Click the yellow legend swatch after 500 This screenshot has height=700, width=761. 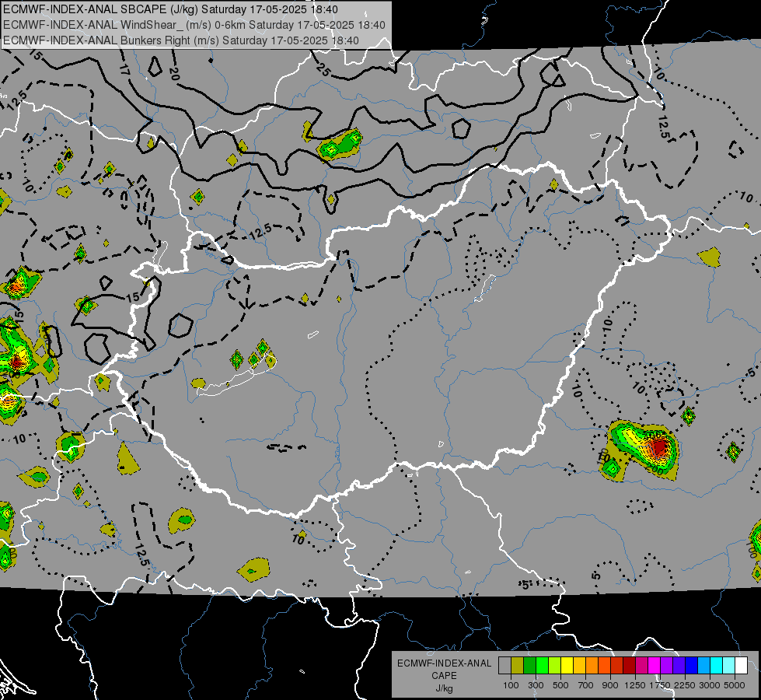pyautogui.click(x=567, y=666)
